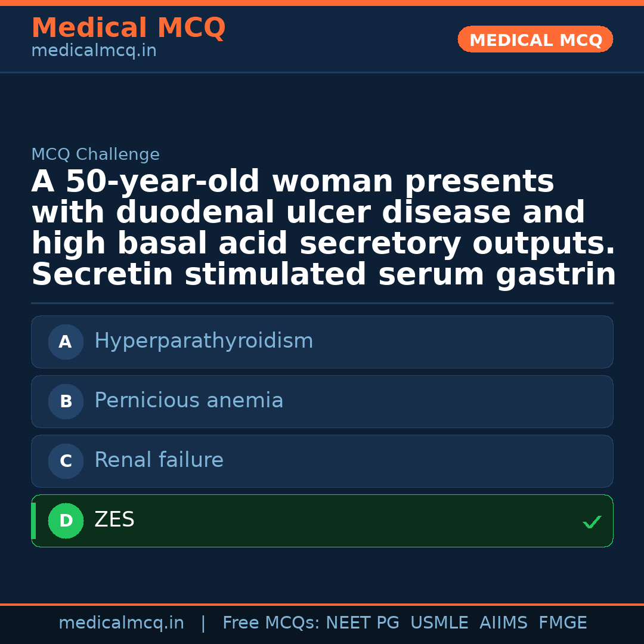Click the Free MCQs label in the footer
Viewport: 644px width, 644px height.
click(271, 623)
